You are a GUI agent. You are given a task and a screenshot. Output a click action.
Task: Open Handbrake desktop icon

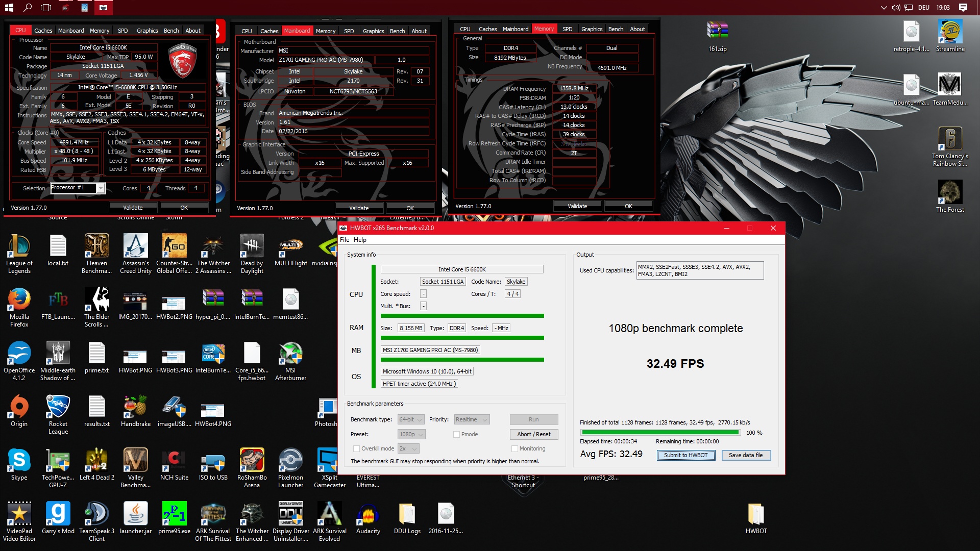(135, 411)
